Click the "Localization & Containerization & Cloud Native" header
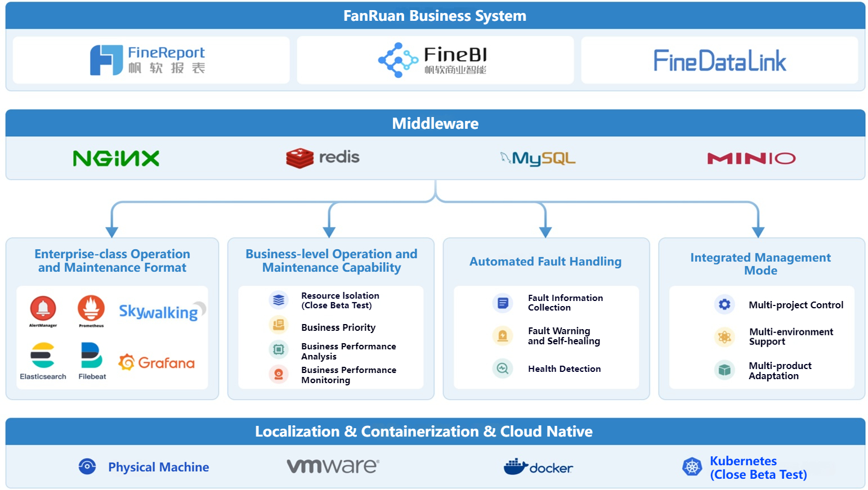868x490 pixels. [x=435, y=431]
